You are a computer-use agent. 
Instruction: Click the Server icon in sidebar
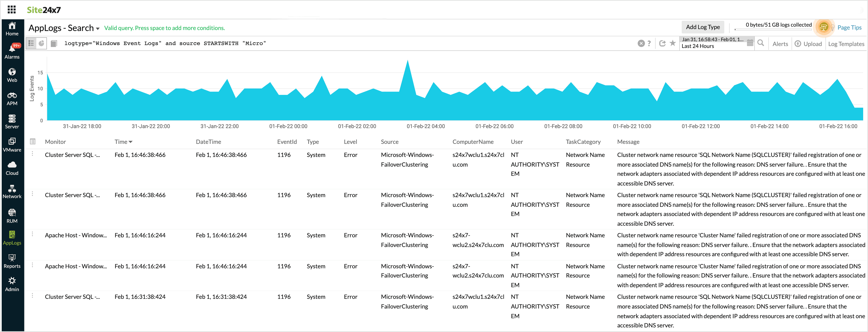pyautogui.click(x=12, y=121)
